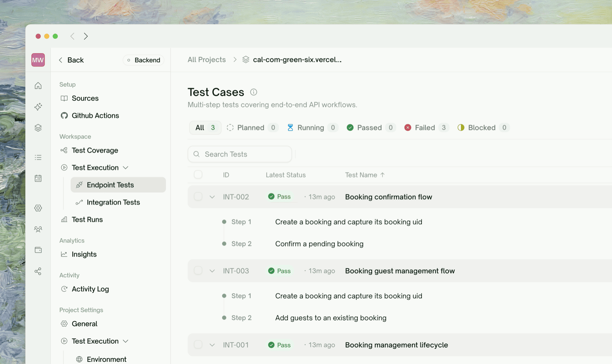The image size is (612, 364).
Task: Open the home icon in left rail
Action: 38,86
